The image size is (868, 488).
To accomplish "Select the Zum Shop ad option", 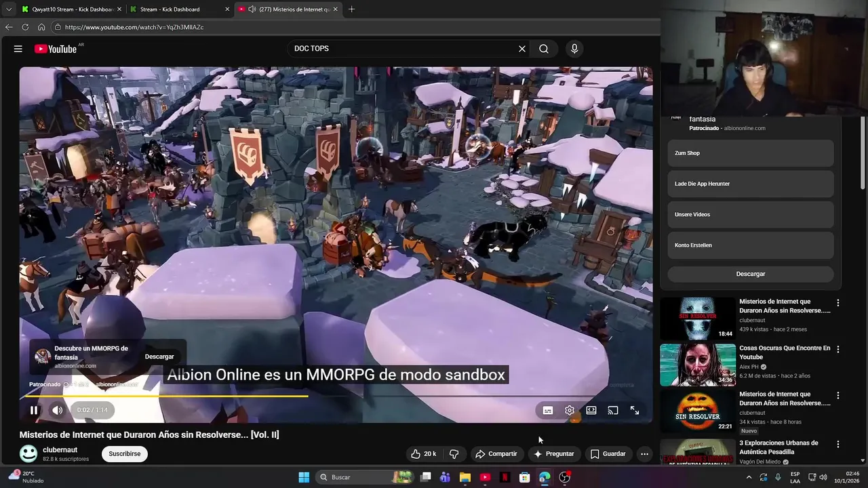I will (x=751, y=153).
